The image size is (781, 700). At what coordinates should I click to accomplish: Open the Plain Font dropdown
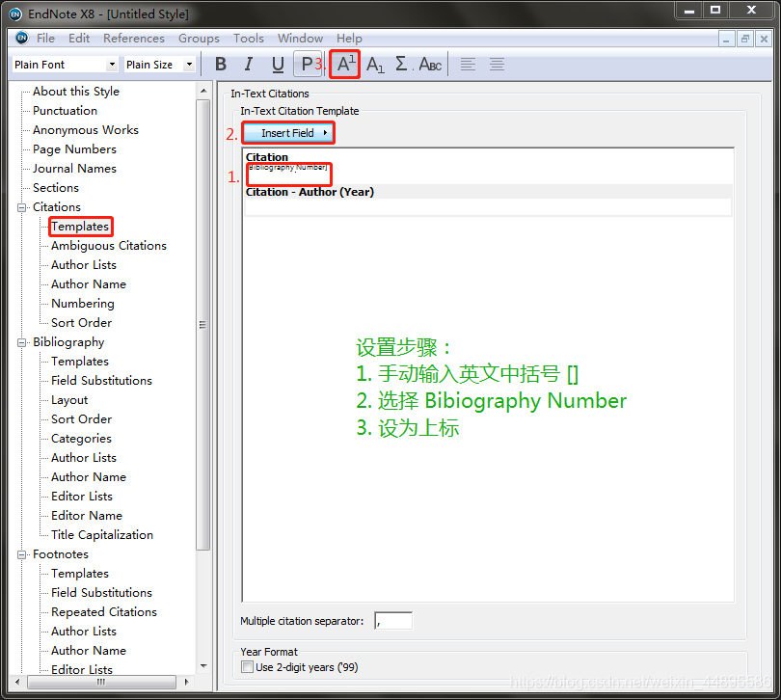112,65
